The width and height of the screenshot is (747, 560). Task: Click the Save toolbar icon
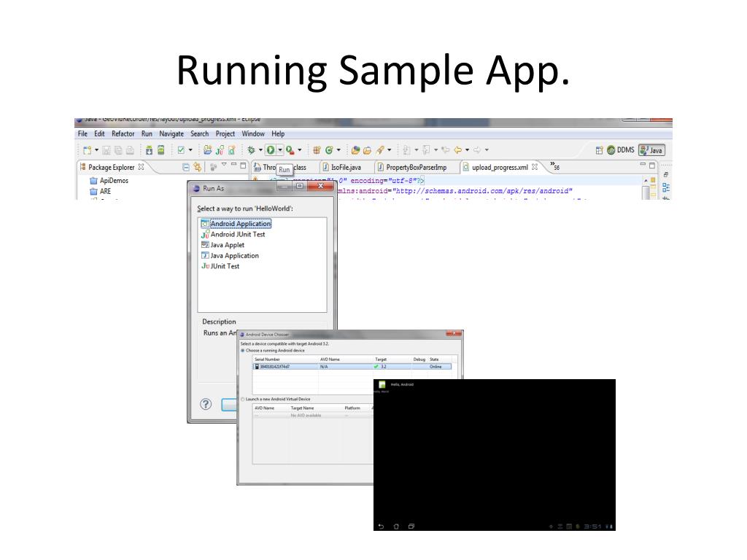point(107,150)
